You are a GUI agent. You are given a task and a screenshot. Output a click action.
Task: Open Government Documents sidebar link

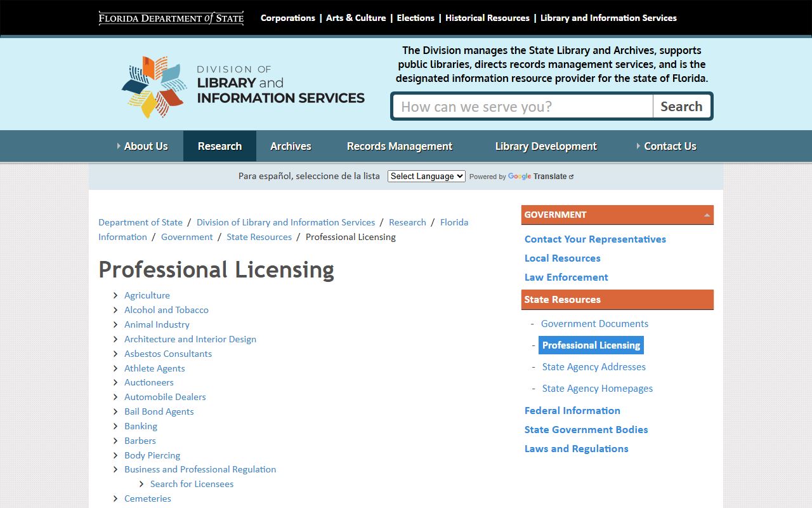[x=594, y=324]
